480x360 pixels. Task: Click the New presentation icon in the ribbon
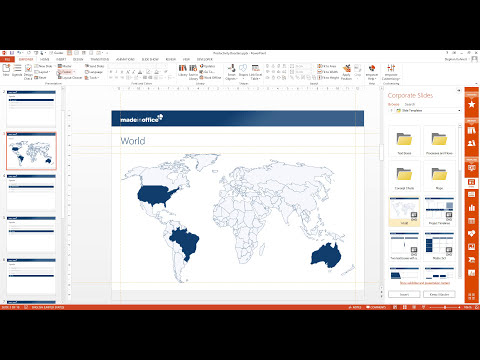(6, 70)
